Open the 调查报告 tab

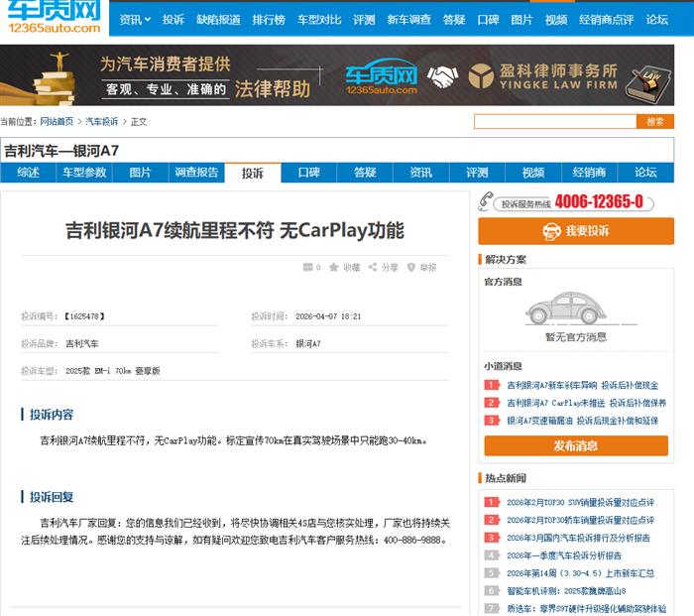pyautogui.click(x=196, y=173)
